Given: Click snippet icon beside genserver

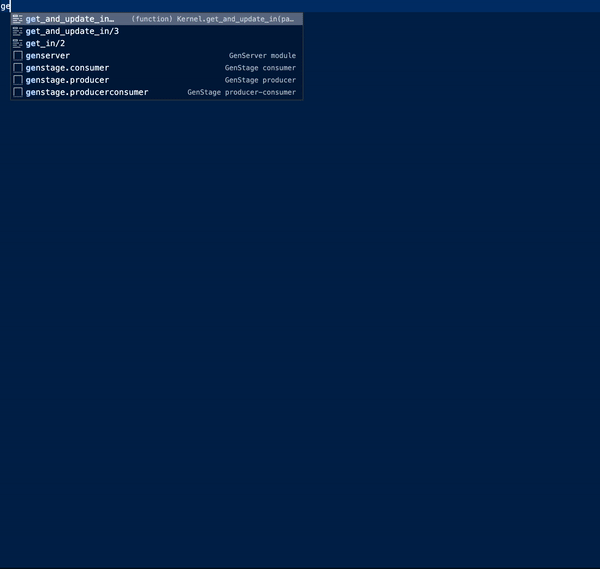Looking at the screenshot, I should pos(18,55).
